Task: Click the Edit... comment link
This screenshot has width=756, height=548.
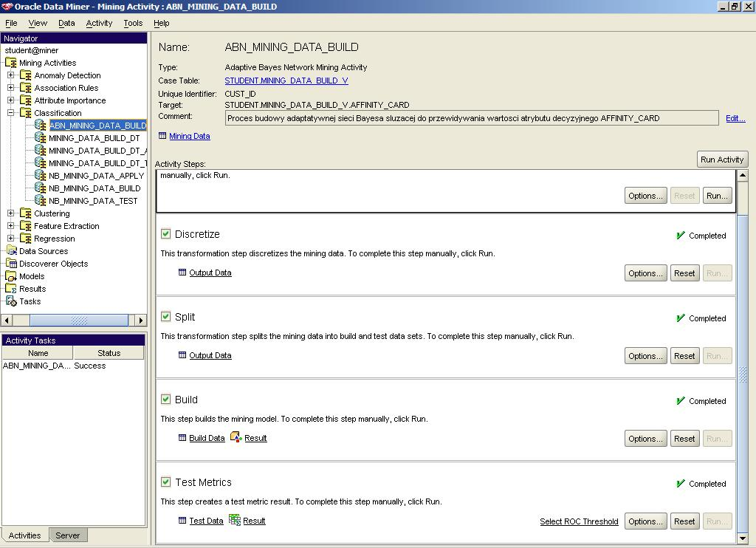Action: point(735,118)
